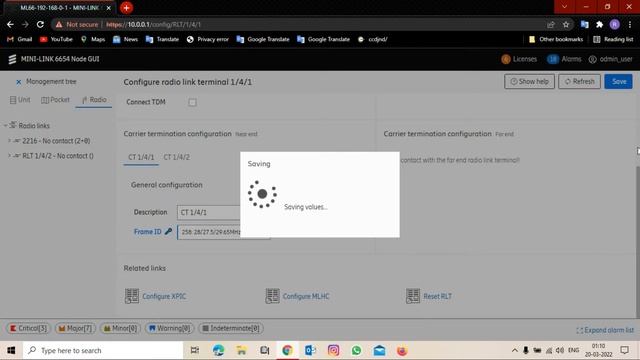
Task: Switch to the Unit tab
Action: point(20,100)
